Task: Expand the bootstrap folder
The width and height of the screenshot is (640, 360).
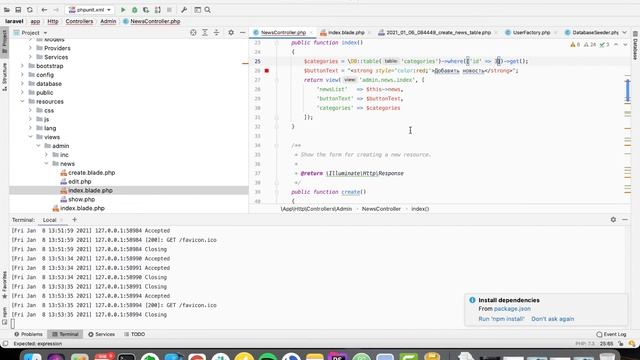Action: coord(22,66)
